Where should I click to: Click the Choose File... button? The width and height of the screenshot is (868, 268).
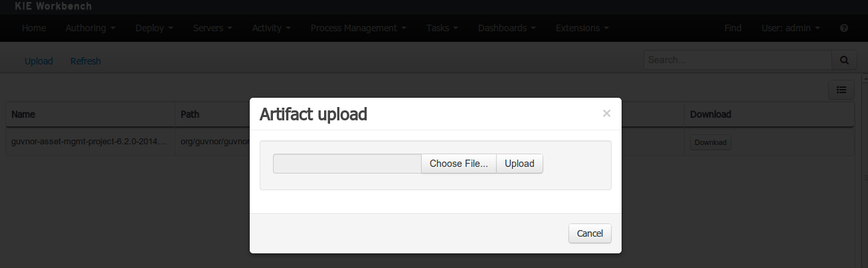click(x=459, y=164)
